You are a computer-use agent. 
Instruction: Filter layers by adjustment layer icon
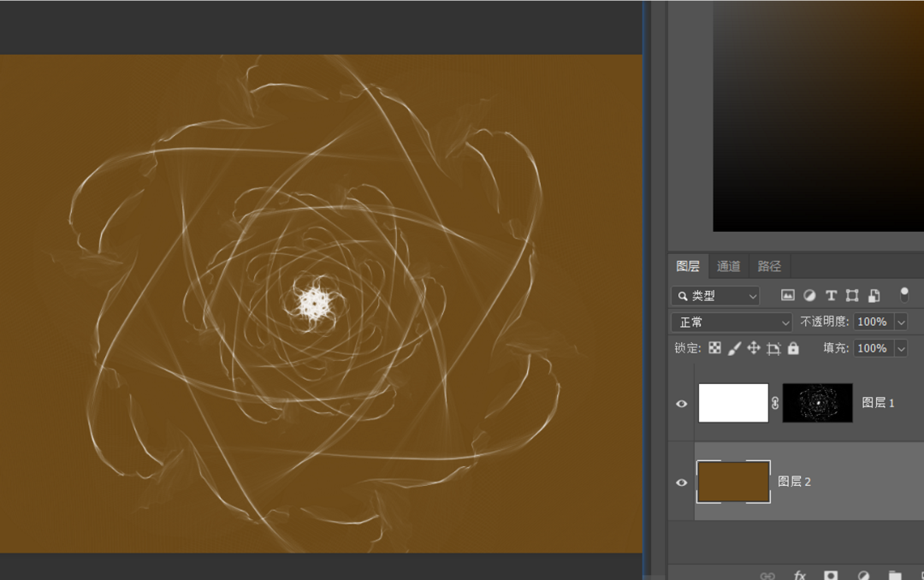[x=809, y=295]
